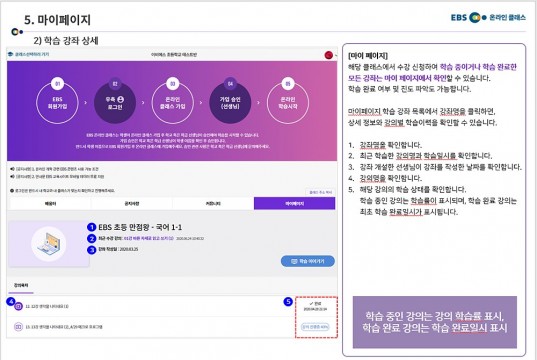Click the speaker icon of the second 공지사항 notice

(x=12, y=176)
